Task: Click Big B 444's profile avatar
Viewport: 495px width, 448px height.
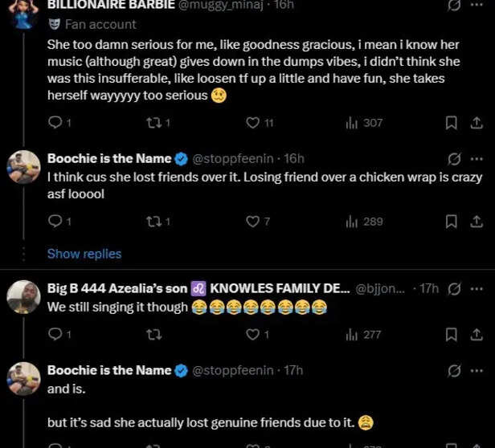Action: [23, 297]
